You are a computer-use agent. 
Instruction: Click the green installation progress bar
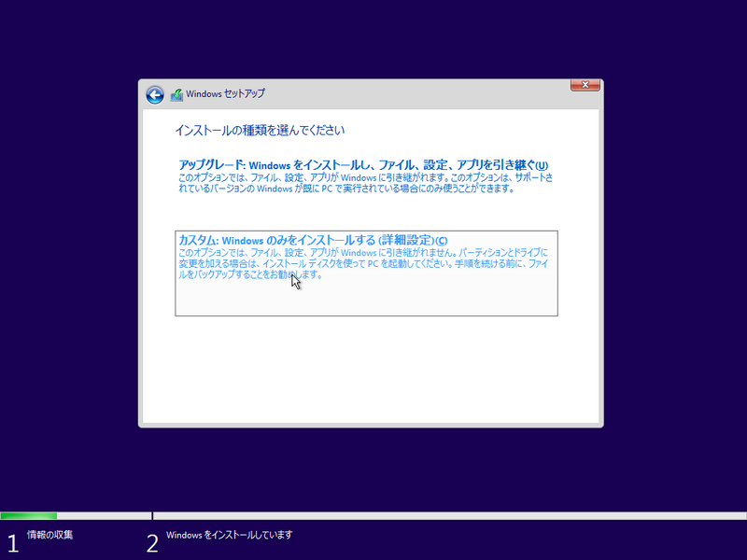(x=28, y=514)
